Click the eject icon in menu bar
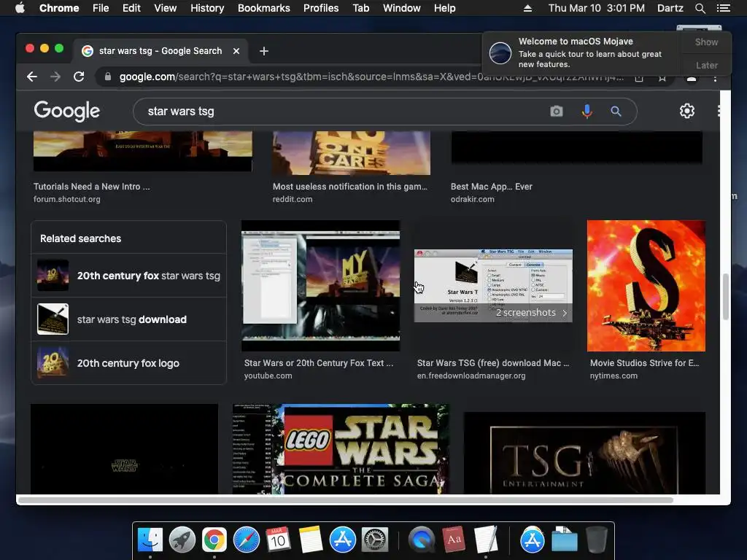747x560 pixels. (x=527, y=8)
